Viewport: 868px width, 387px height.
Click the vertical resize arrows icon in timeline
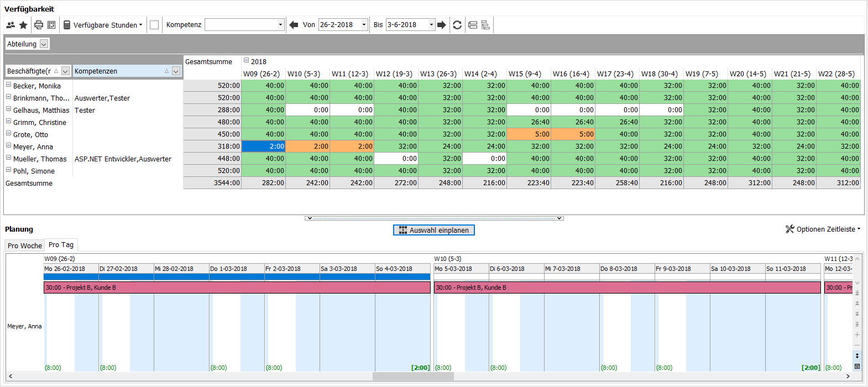857,355
